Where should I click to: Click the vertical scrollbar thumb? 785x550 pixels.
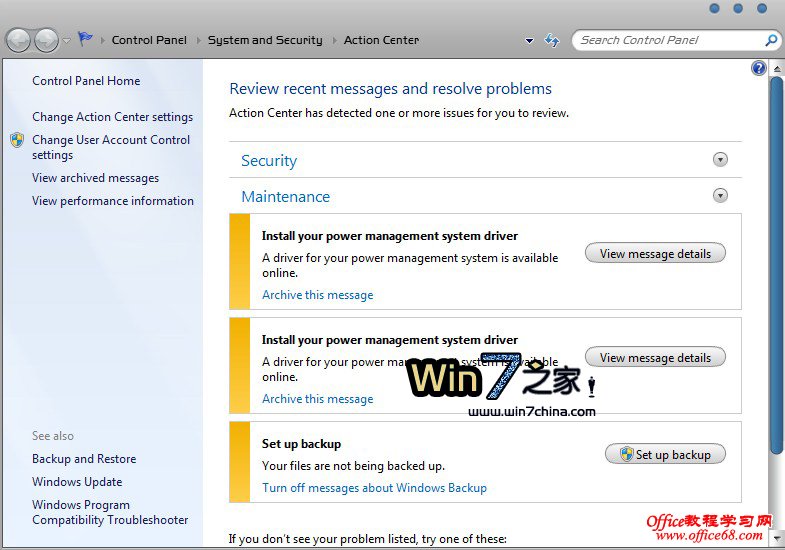click(x=776, y=265)
